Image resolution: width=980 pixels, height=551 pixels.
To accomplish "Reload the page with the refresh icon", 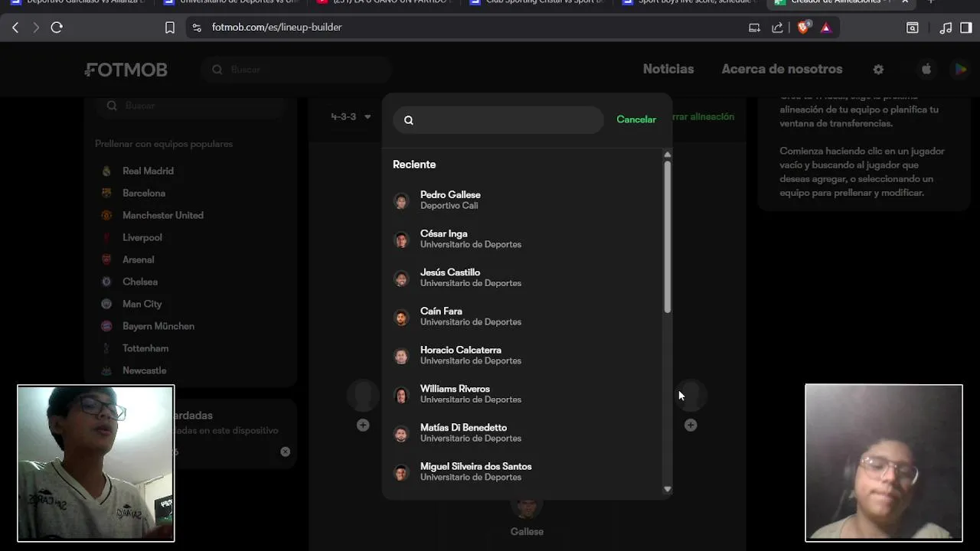I will (x=57, y=28).
